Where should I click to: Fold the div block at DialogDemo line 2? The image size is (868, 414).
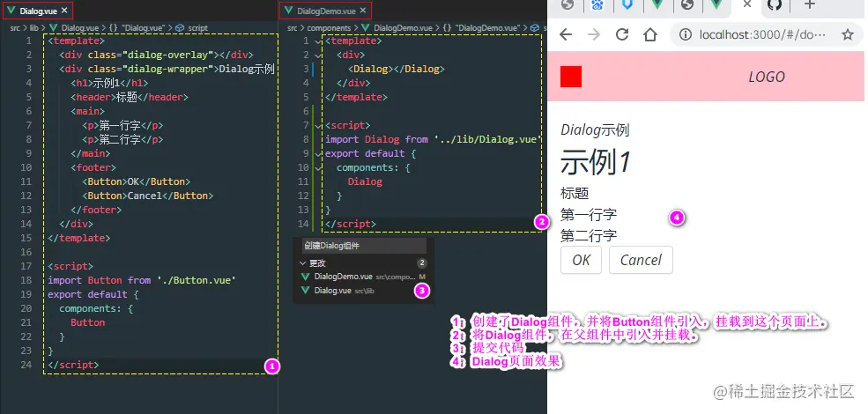click(x=318, y=55)
